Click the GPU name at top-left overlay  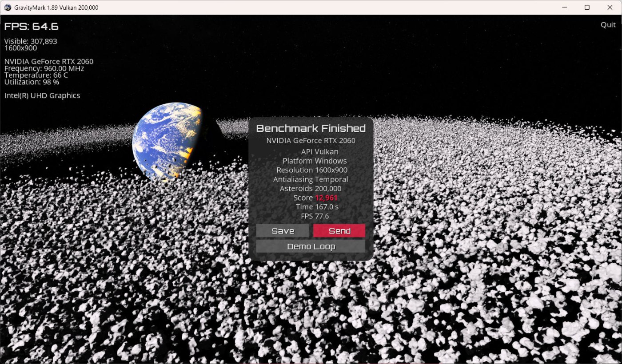click(49, 62)
